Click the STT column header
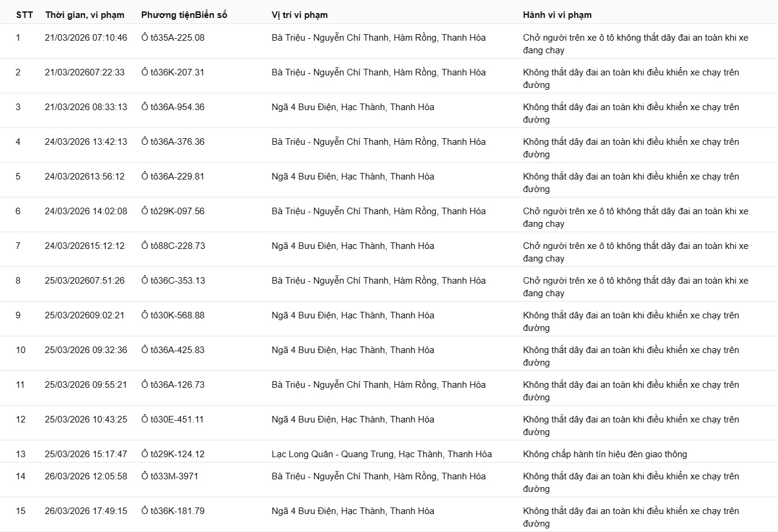Image resolution: width=778 pixels, height=532 pixels. click(x=23, y=15)
